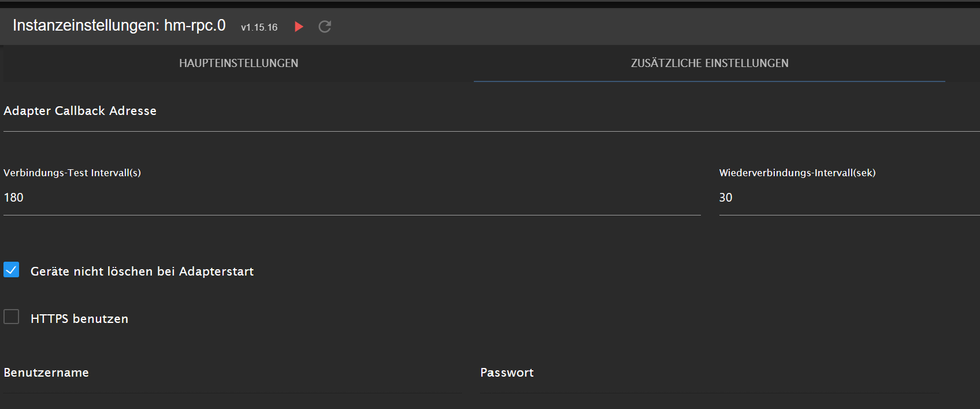Enable the 'HTTPS benutzen' checkbox
This screenshot has height=409, width=980.
pyautogui.click(x=12, y=317)
